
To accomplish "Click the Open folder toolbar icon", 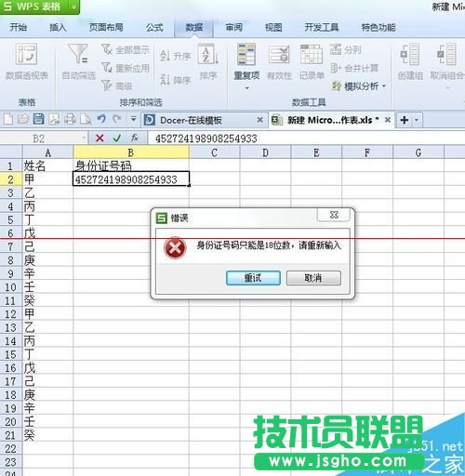I will [23, 119].
